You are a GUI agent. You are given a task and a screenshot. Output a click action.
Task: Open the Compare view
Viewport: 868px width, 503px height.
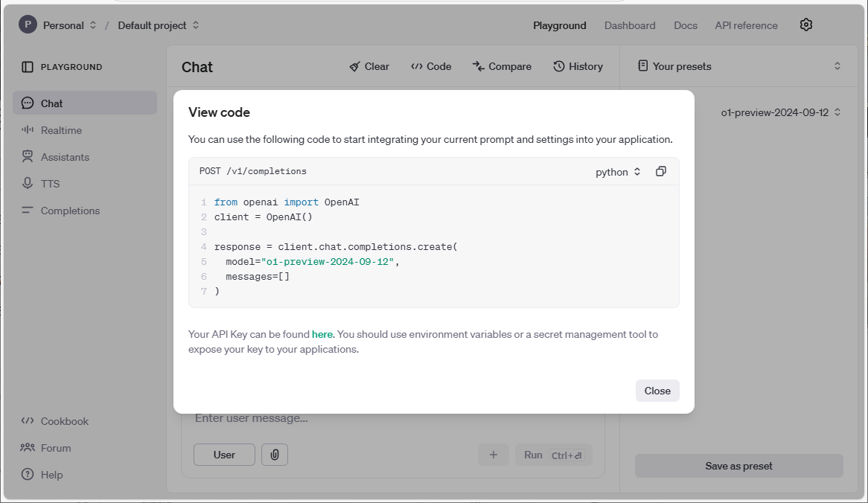502,66
